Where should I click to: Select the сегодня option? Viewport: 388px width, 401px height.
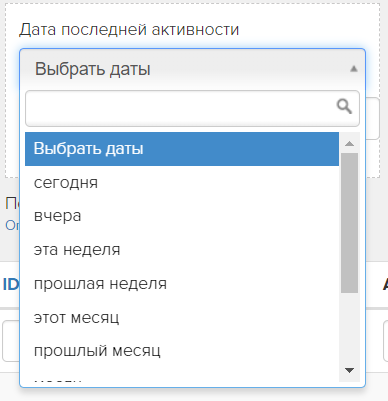[182, 183]
